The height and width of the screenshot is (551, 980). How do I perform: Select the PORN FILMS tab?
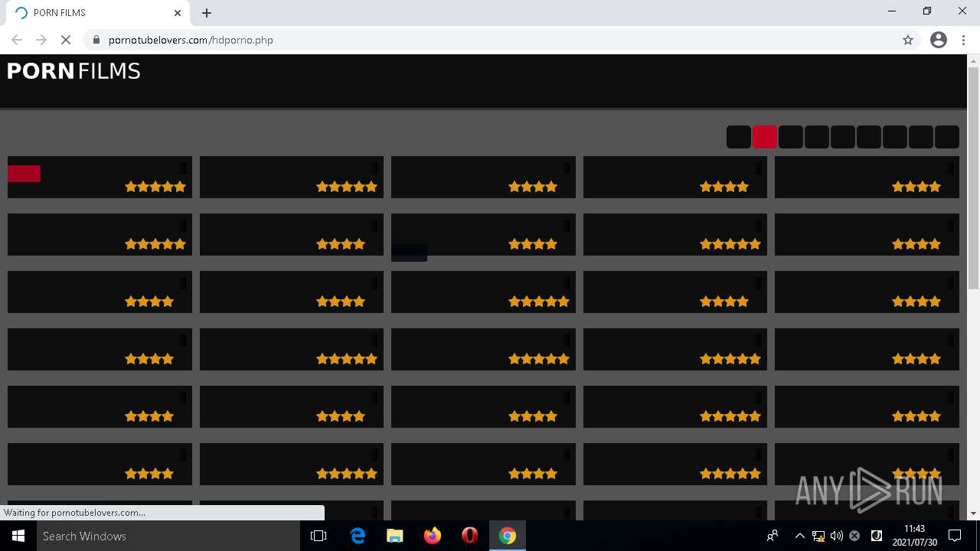[97, 13]
